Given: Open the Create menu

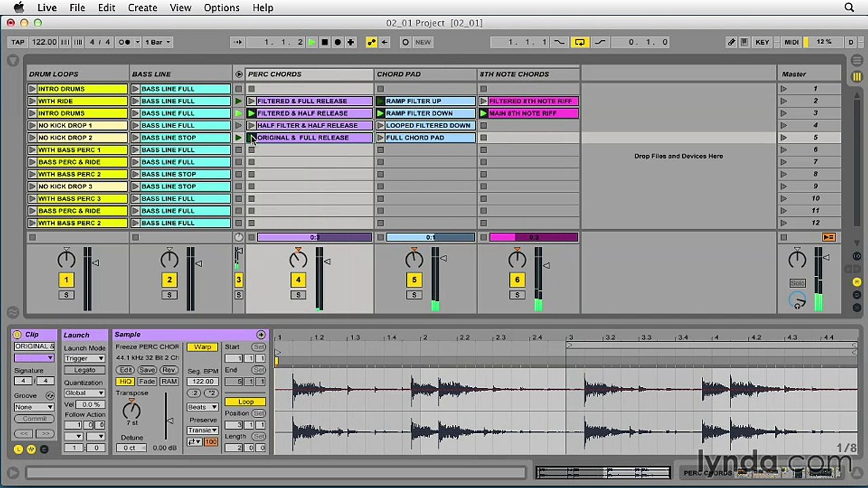Looking at the screenshot, I should [142, 7].
